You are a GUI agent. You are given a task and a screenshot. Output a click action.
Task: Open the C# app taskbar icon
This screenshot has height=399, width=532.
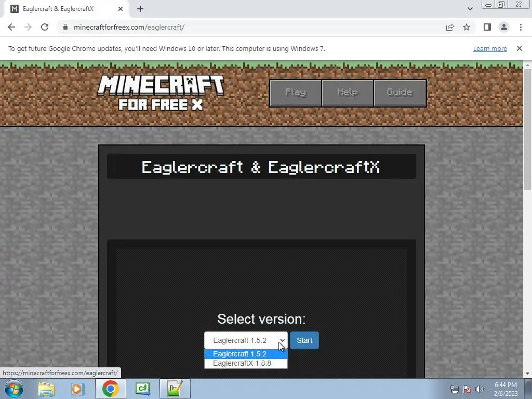point(142,389)
